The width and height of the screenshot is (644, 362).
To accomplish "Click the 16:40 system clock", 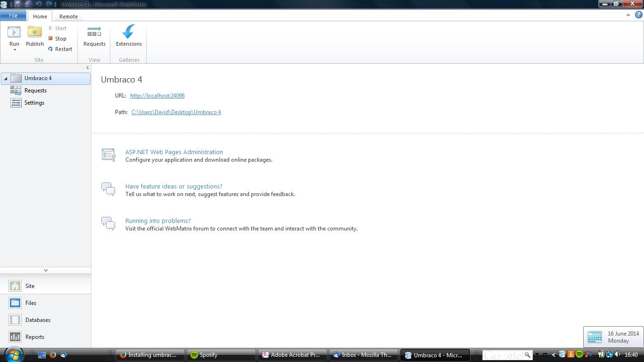I will pos(631,355).
